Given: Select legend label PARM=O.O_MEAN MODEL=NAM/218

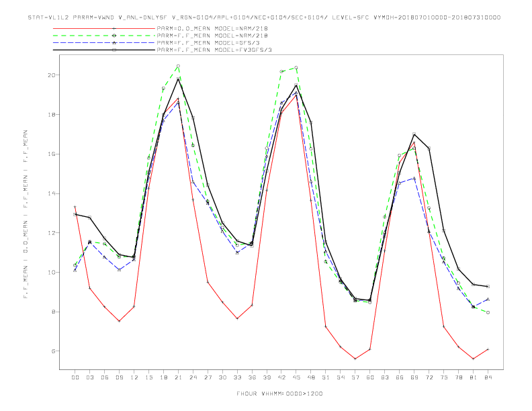Looking at the screenshot, I should tap(212, 28).
